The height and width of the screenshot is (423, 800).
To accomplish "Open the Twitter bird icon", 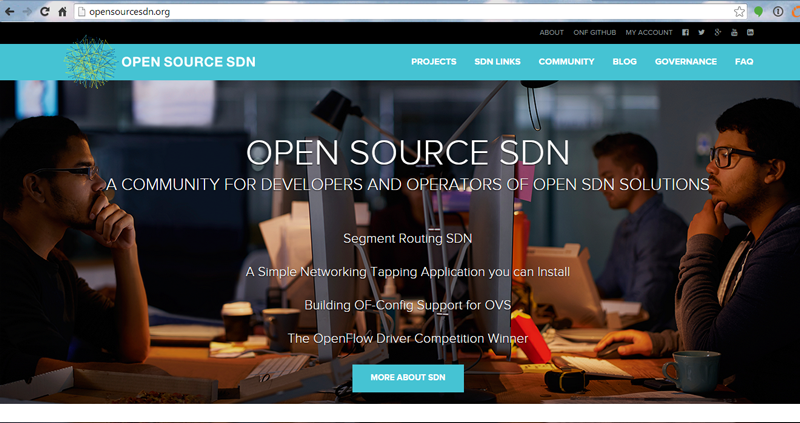I will click(x=702, y=32).
